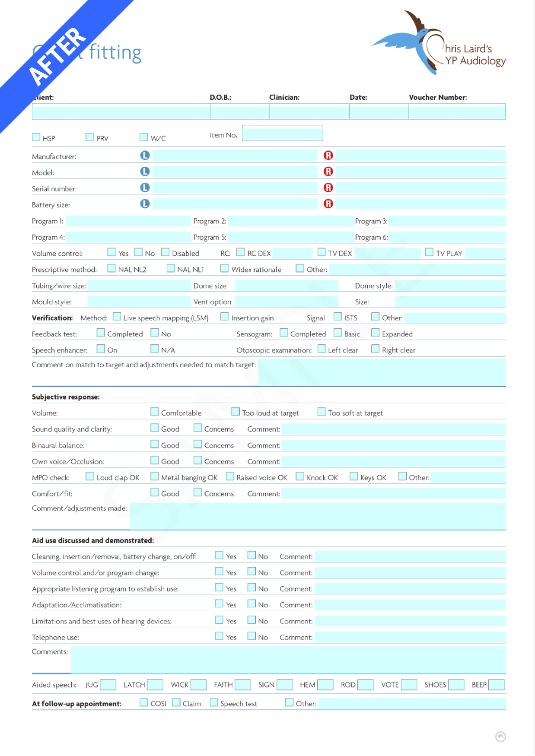
Task: Click the Program 1 text field
Action: pos(128,221)
